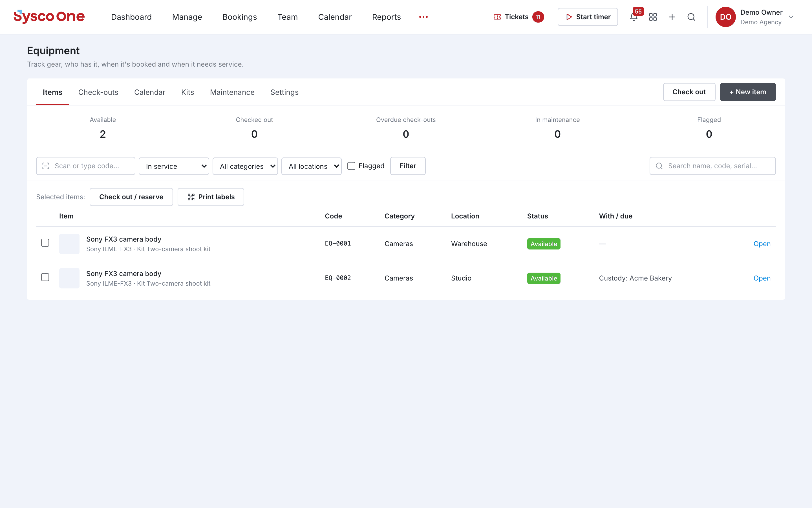Viewport: 812px width, 508px height.
Task: Open Manage in top navigation
Action: (x=187, y=17)
